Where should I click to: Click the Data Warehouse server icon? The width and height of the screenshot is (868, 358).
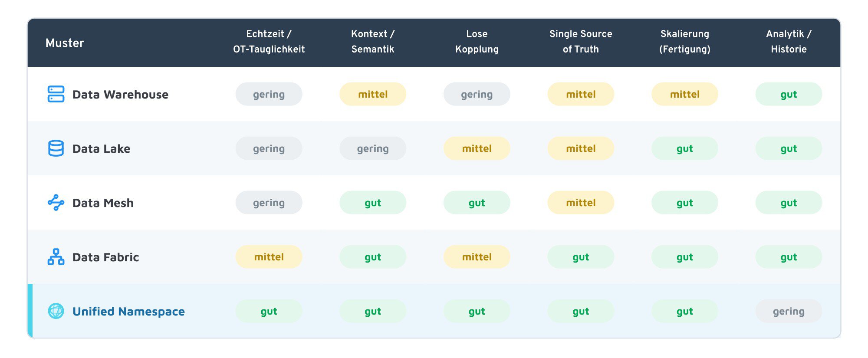click(x=56, y=94)
